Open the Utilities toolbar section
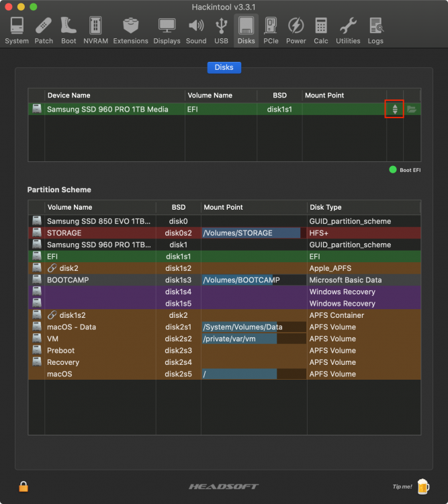This screenshot has height=504, width=448. pos(348,30)
